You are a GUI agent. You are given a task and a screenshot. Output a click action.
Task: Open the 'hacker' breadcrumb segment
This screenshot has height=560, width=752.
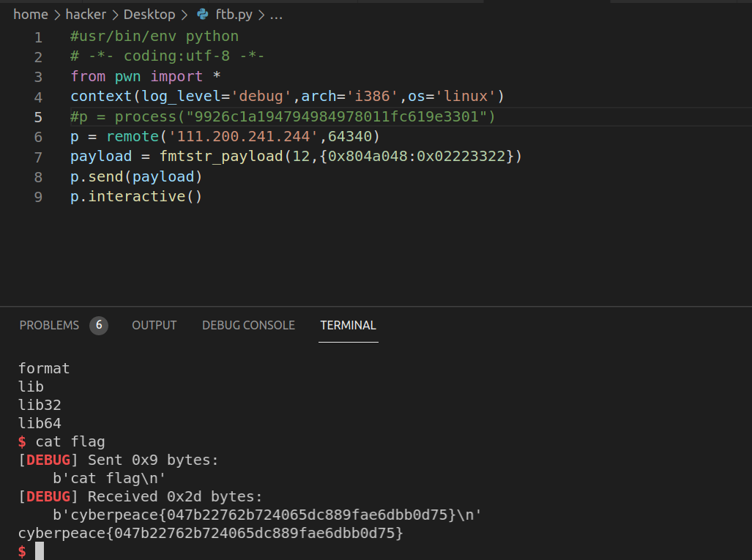tap(86, 15)
